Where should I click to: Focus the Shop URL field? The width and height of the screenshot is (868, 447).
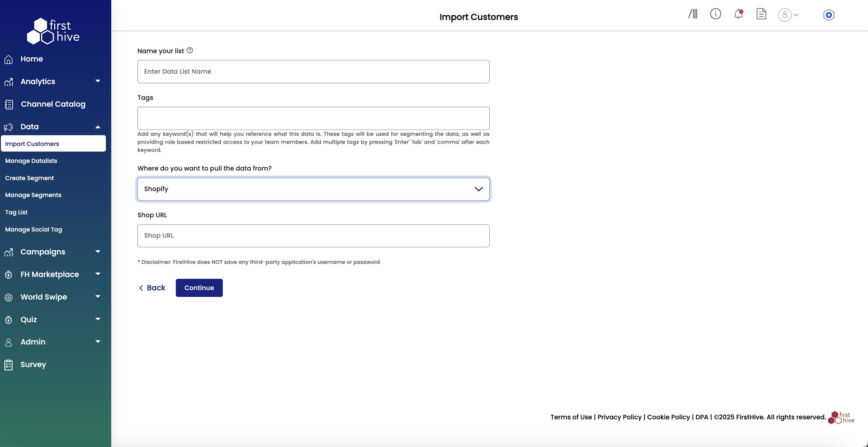[x=313, y=236]
